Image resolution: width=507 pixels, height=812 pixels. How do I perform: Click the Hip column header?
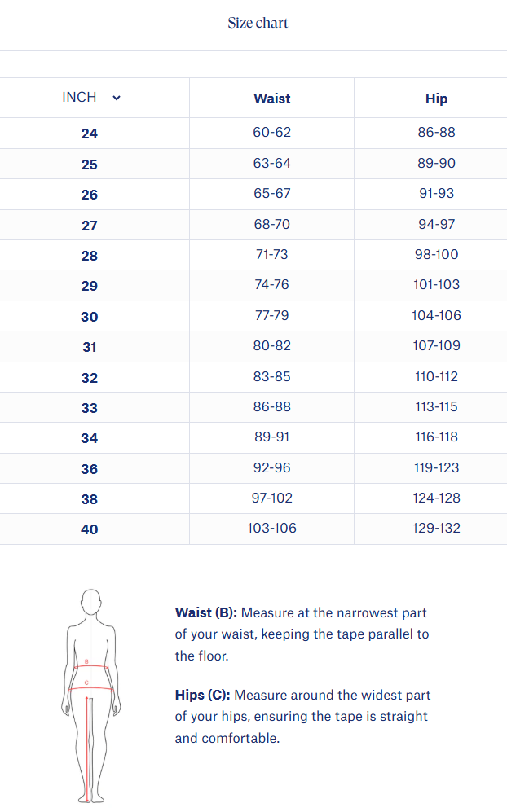tap(436, 99)
